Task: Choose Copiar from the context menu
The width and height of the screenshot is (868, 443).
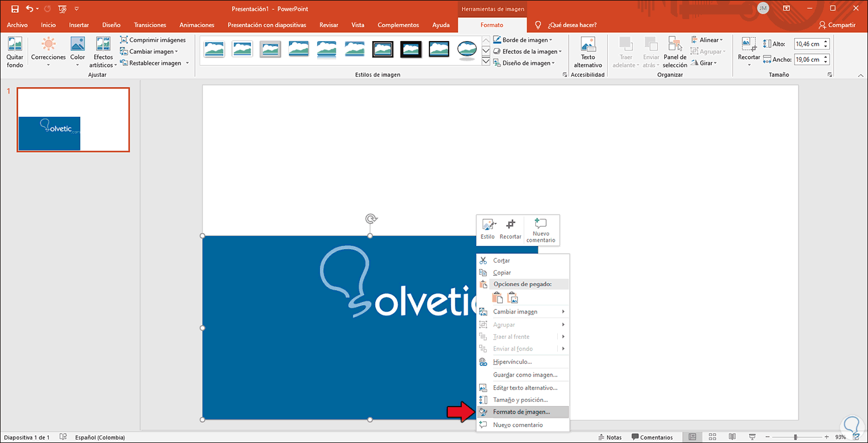Action: 523,272
